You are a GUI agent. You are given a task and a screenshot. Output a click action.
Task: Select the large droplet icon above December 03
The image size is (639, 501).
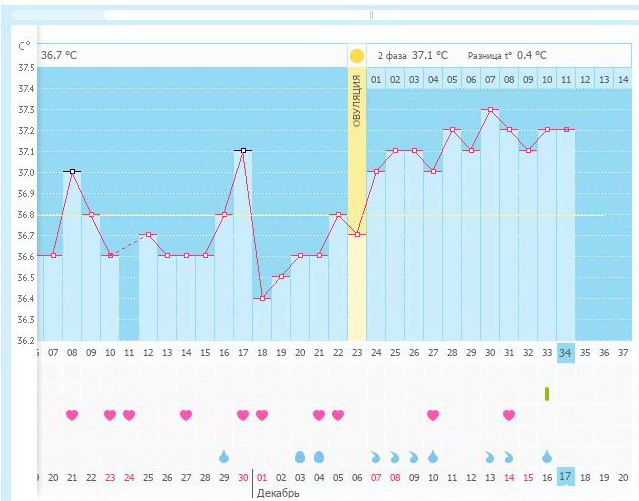(x=300, y=456)
